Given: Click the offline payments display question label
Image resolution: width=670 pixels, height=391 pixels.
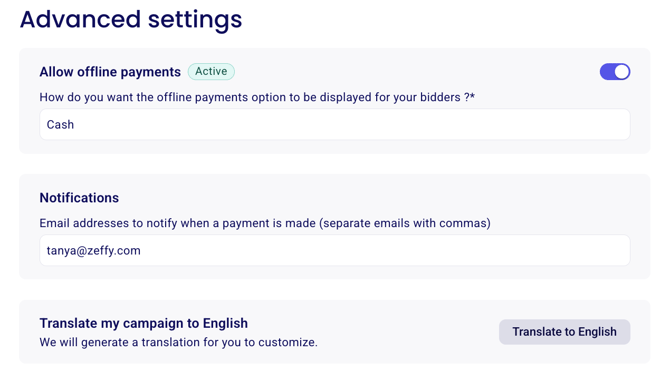Looking at the screenshot, I should (257, 97).
